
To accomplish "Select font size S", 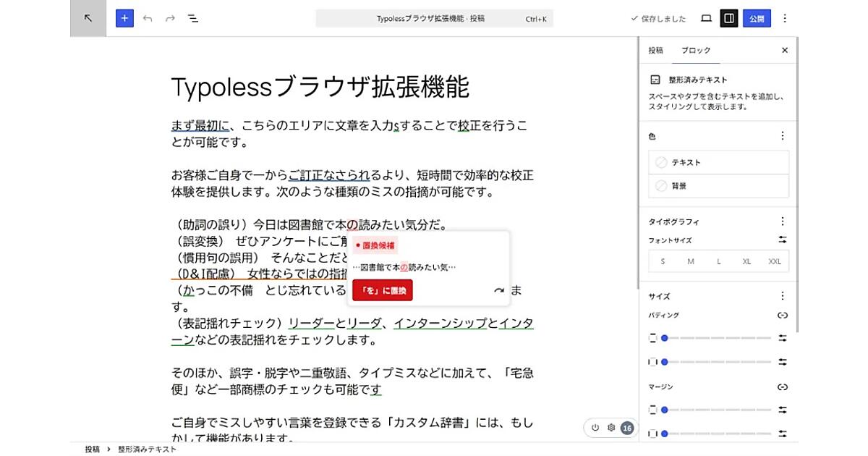I will [663, 261].
